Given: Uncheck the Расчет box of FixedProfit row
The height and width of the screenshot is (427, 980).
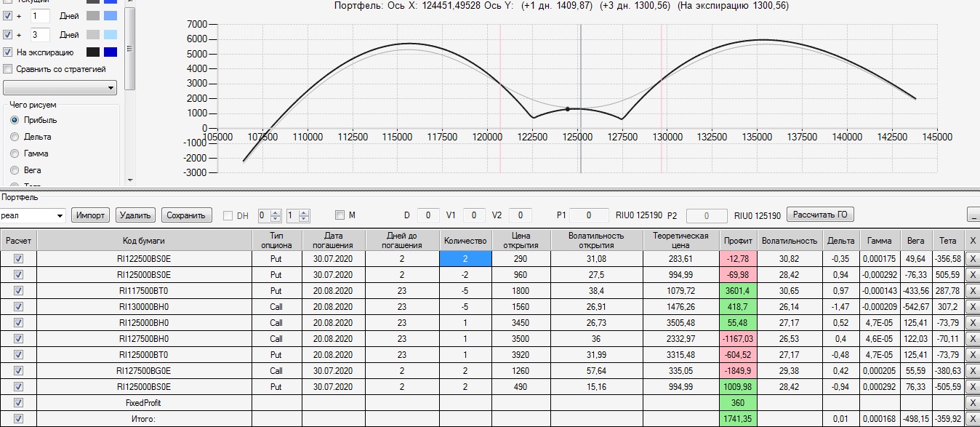Looking at the screenshot, I should pos(19,402).
